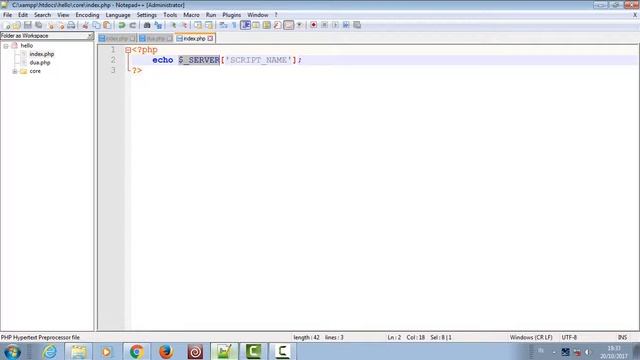The image size is (640, 360).
Task: Click 'SCRIPT_NAME' string in editor
Action: pos(259,60)
